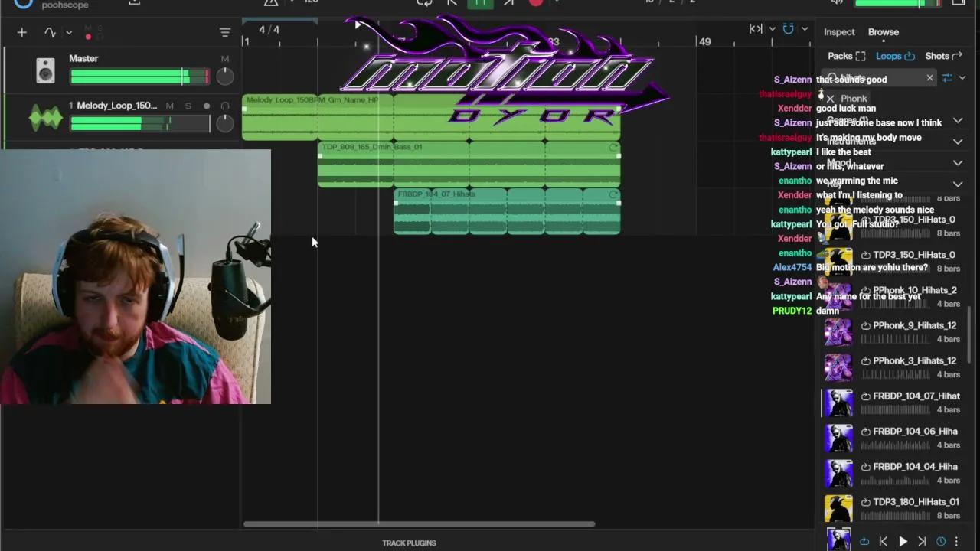Toggle the magnet snap icon
Viewport: 980px width, 551px height.
[x=789, y=29]
